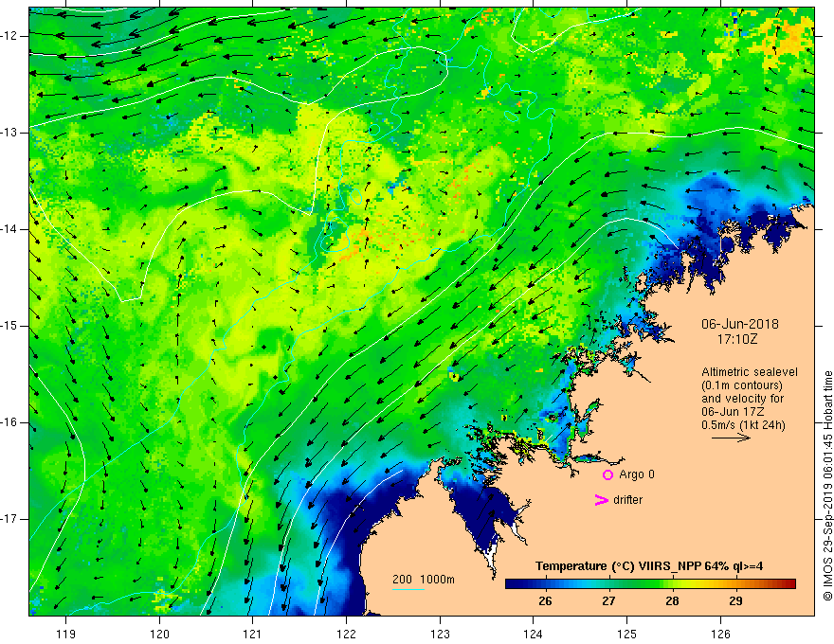Click the 0.5m/s velocity scale arrow
Image resolution: width=834 pixels, height=644 pixels.
(731, 438)
